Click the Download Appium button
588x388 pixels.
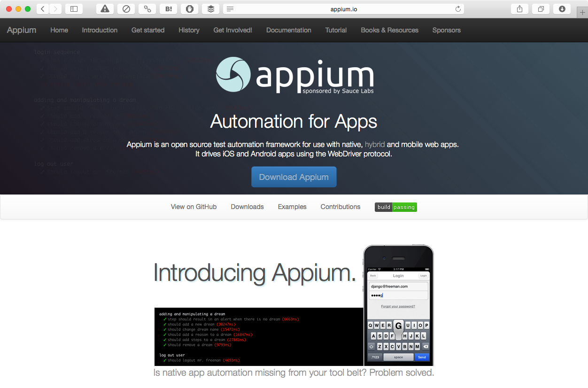pyautogui.click(x=294, y=177)
